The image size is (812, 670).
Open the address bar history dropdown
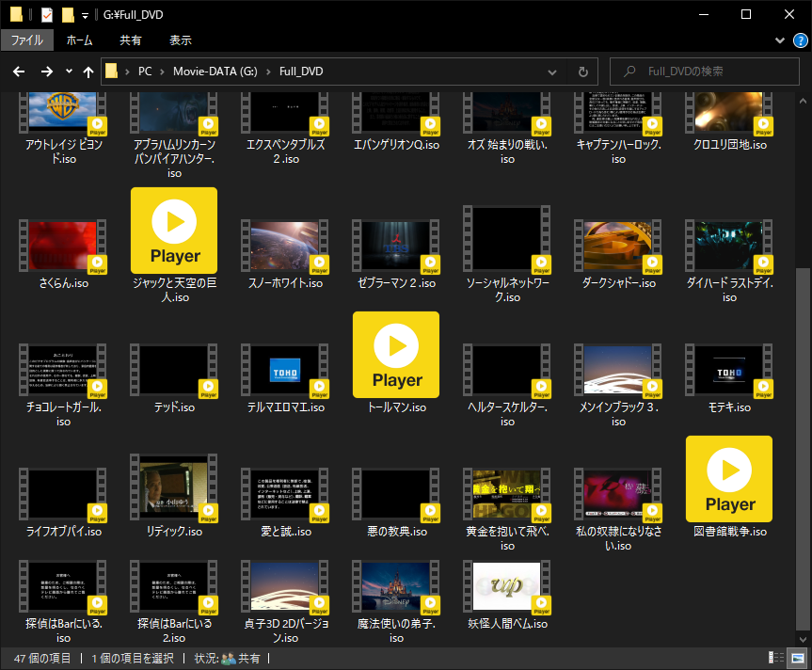tap(552, 72)
